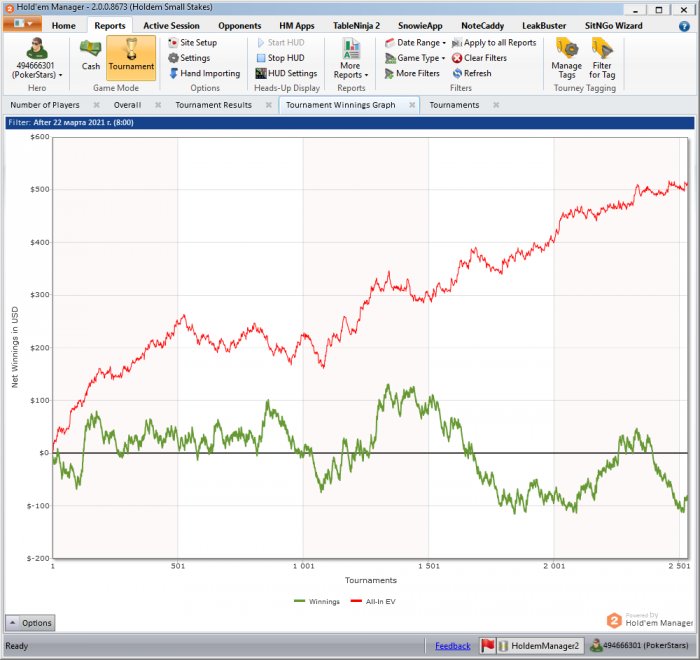
Task: Select Tournament Winnings Graph tab
Action: [341, 105]
